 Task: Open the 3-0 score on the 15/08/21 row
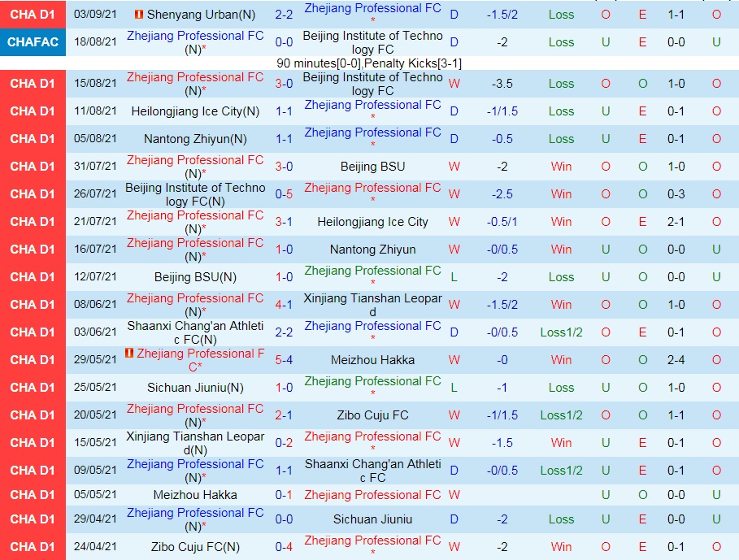click(284, 84)
